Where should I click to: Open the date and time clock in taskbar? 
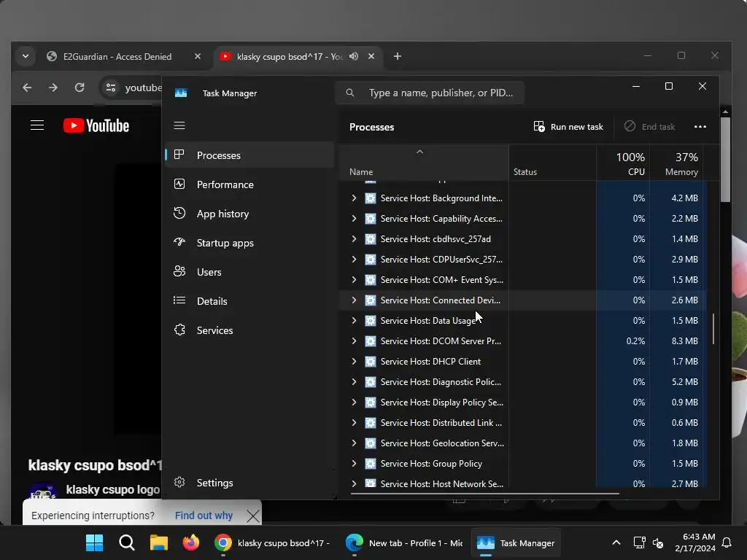pyautogui.click(x=695, y=542)
